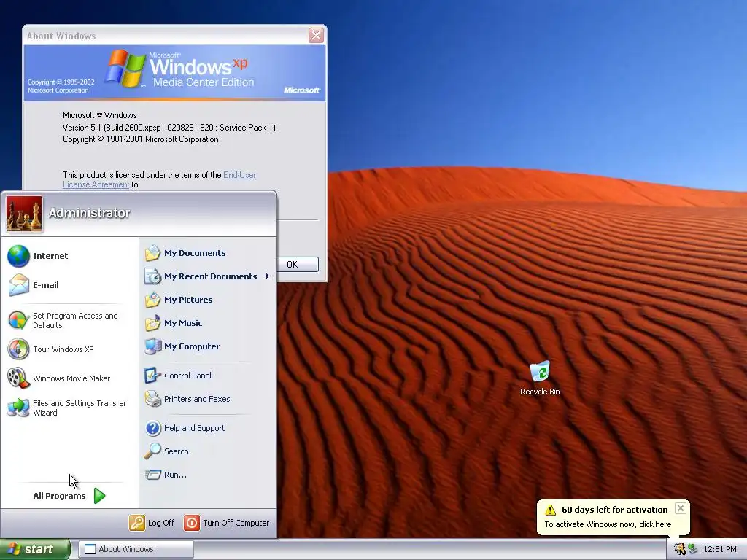747x560 pixels.
Task: Click the Administrator chess user picture
Action: tap(24, 214)
